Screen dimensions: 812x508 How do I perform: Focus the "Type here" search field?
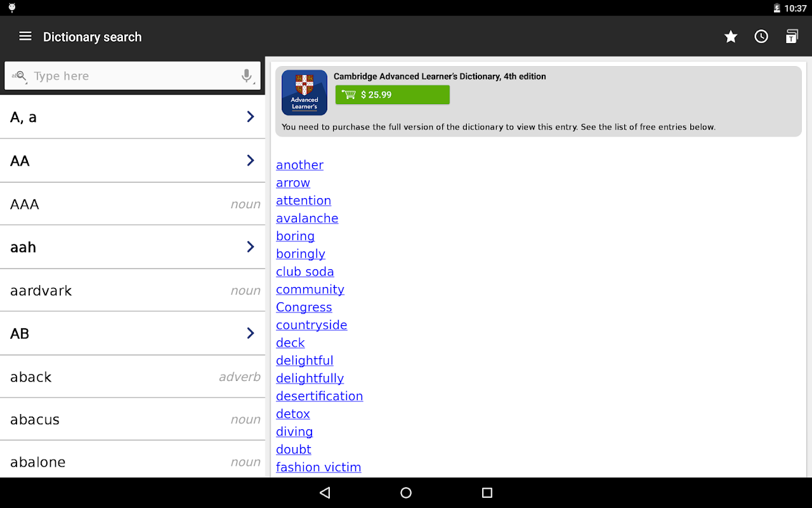133,76
